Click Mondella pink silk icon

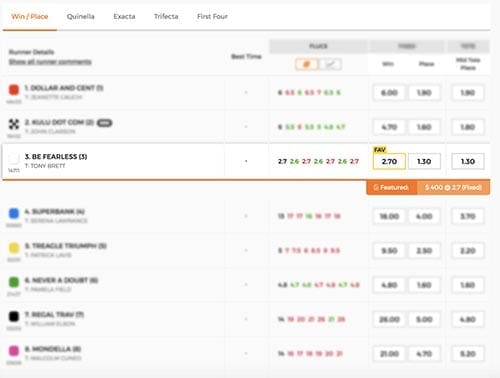[14, 351]
